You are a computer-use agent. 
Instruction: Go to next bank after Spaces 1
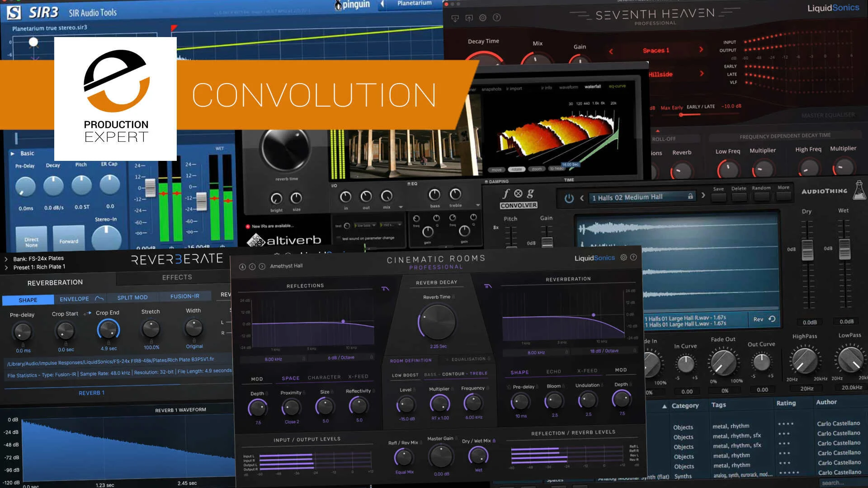[701, 49]
